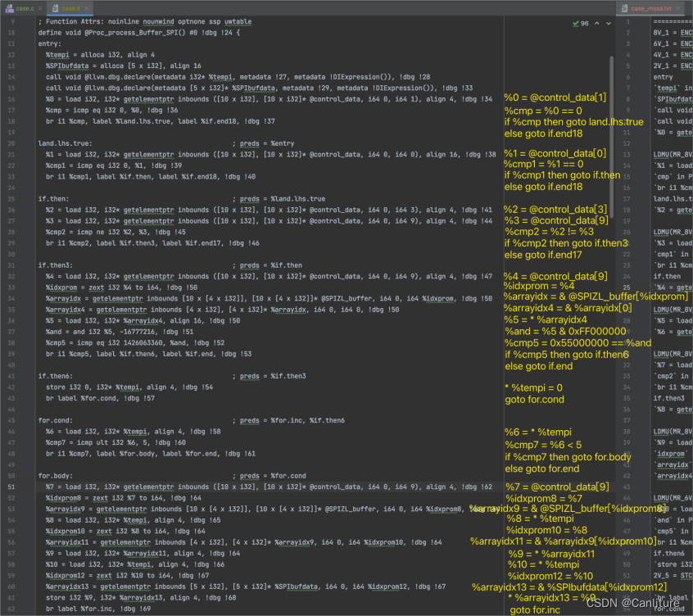Close the case.ll tab
This screenshot has width=693, height=616.
click(x=87, y=8)
